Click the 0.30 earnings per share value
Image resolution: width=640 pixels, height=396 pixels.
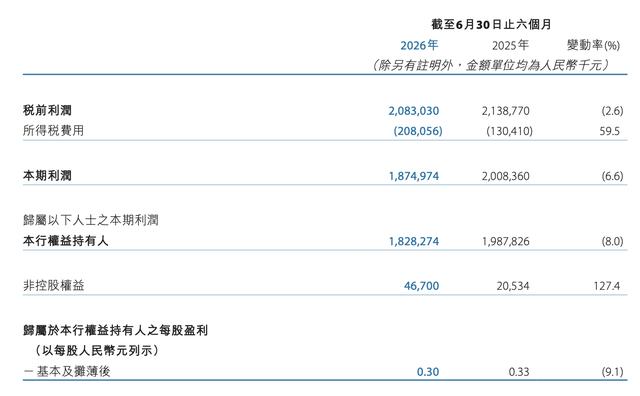pyautogui.click(x=428, y=372)
